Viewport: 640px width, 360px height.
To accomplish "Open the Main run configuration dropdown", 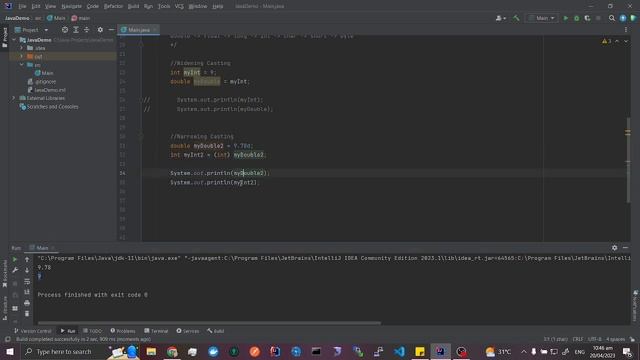I will point(542,18).
